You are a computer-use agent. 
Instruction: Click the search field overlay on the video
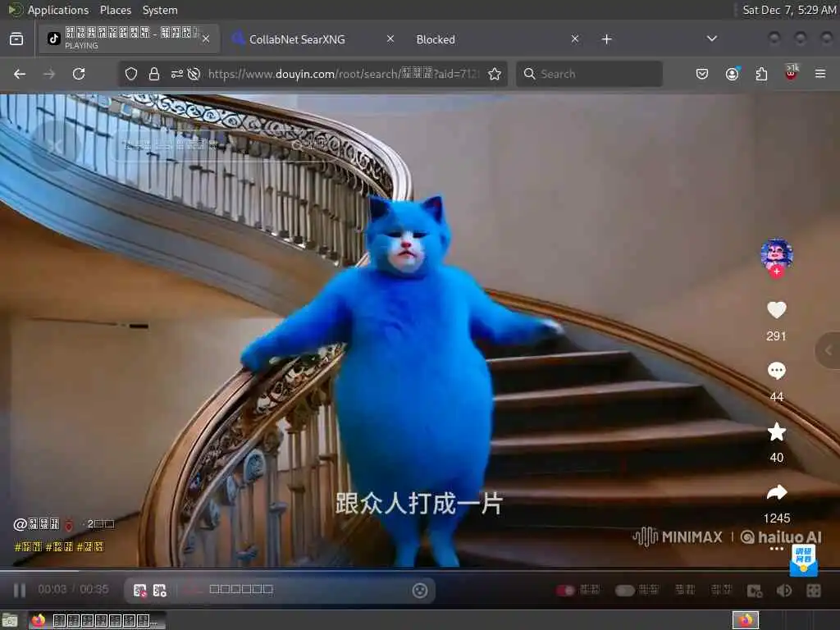[225, 144]
